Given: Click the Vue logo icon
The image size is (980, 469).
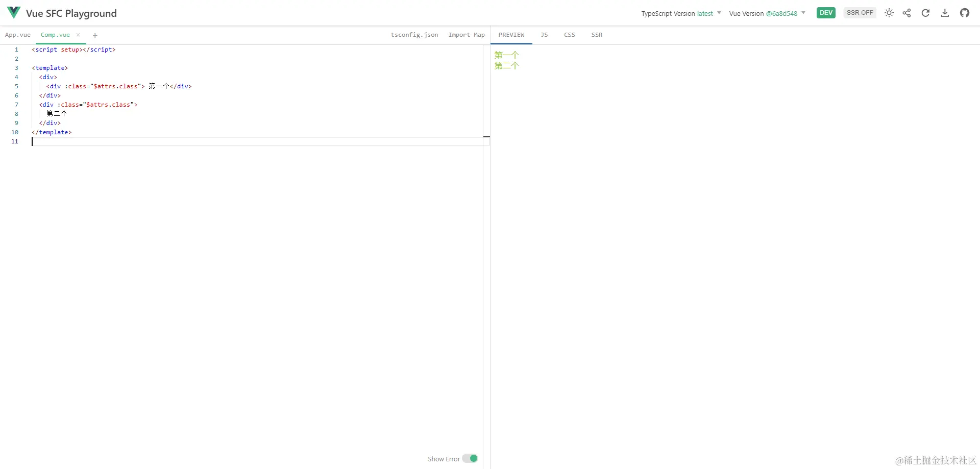Looking at the screenshot, I should tap(14, 12).
